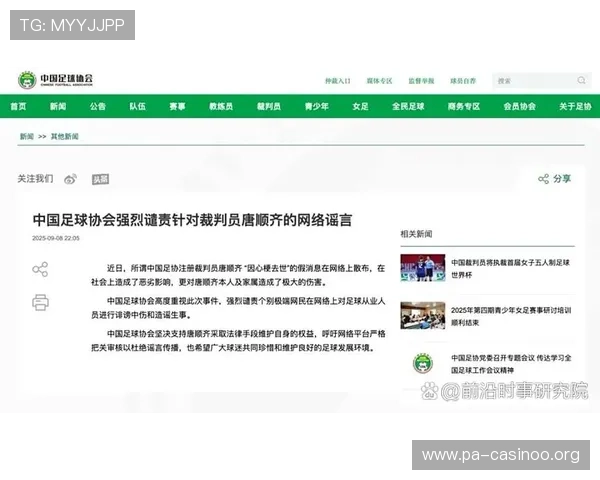Open the 全民足球 nav item

tap(408, 106)
